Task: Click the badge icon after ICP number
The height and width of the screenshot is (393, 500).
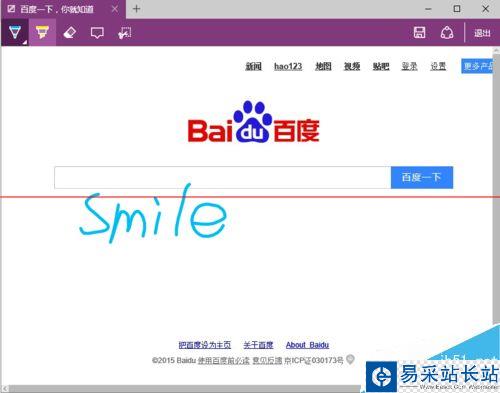Action: [350, 359]
